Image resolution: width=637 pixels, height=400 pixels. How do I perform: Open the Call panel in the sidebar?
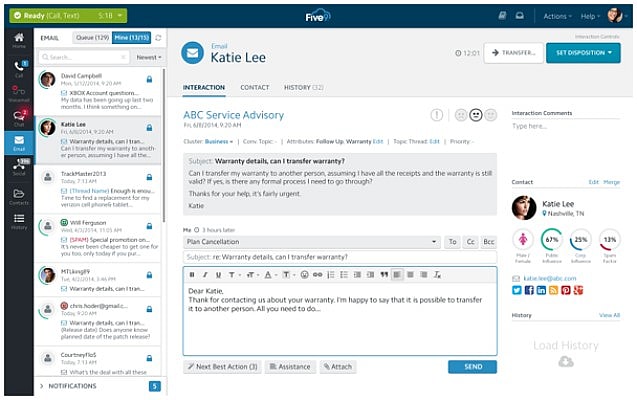click(x=19, y=68)
